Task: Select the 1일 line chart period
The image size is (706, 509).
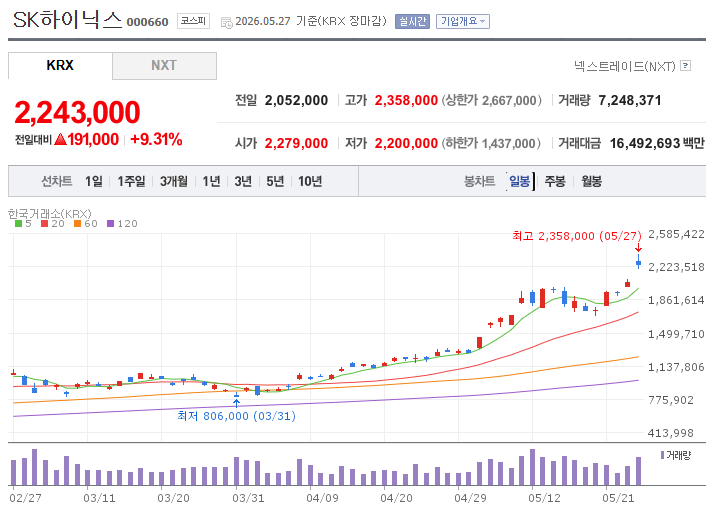Action: 94,181
